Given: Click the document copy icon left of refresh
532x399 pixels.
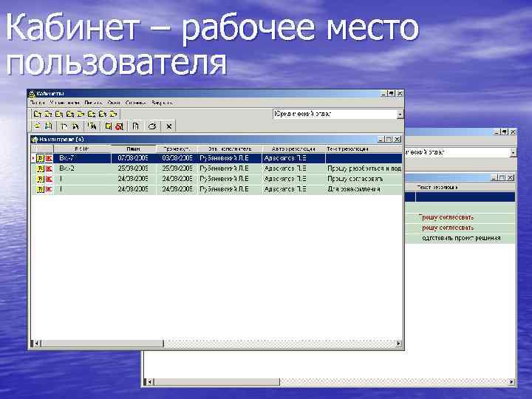Looking at the screenshot, I should pos(135,126).
